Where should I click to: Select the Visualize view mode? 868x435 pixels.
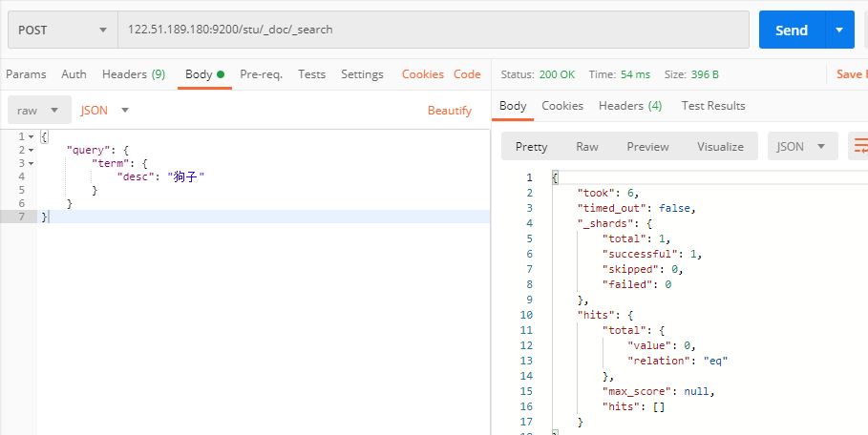[720, 147]
